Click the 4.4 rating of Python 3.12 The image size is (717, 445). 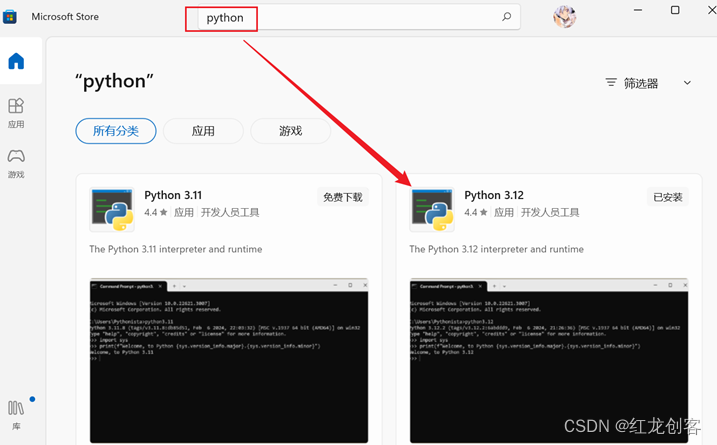(x=476, y=212)
